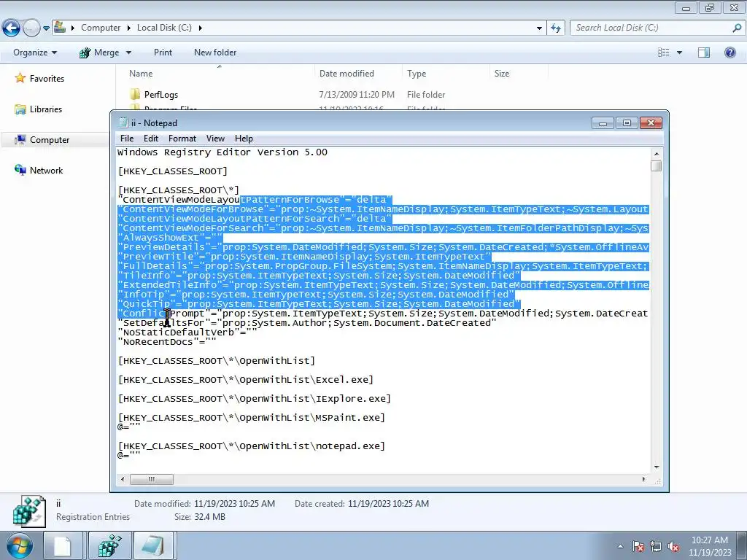The width and height of the screenshot is (747, 560).
Task: Click the registration file icon in details pane
Action: [x=29, y=511]
